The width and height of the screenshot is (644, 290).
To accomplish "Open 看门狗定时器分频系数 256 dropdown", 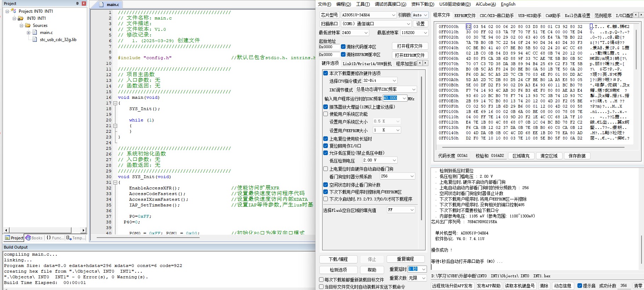I will pos(397,176).
